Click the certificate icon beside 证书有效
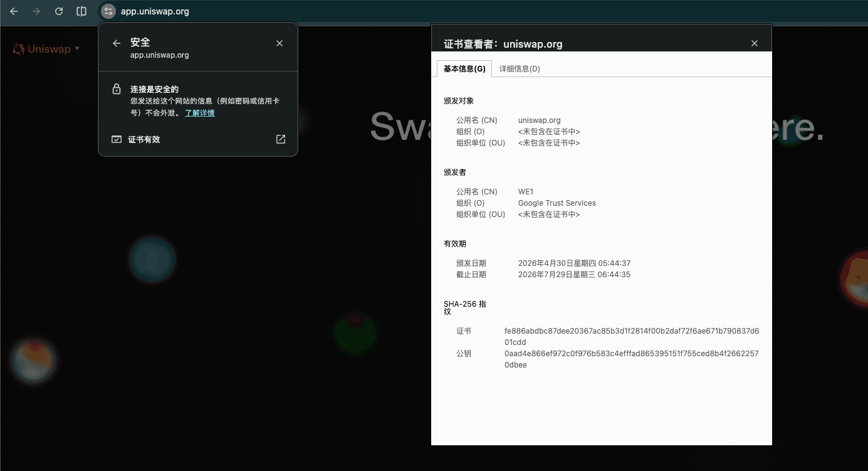 117,139
